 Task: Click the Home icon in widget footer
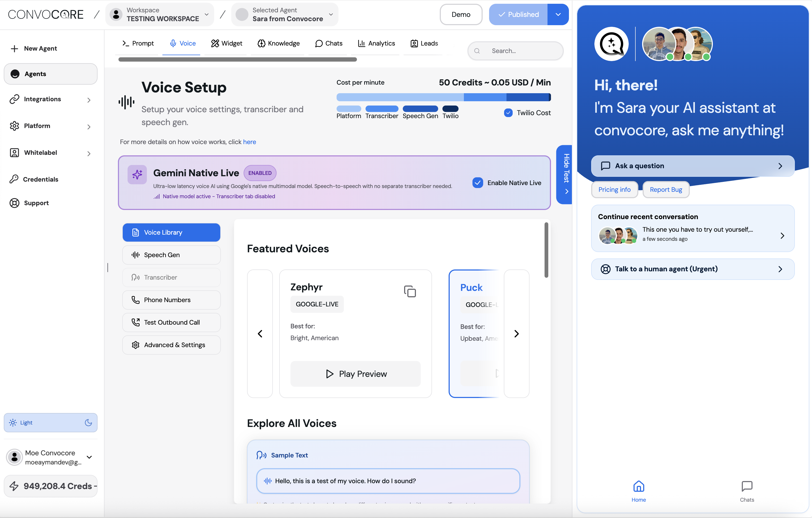[638, 487]
